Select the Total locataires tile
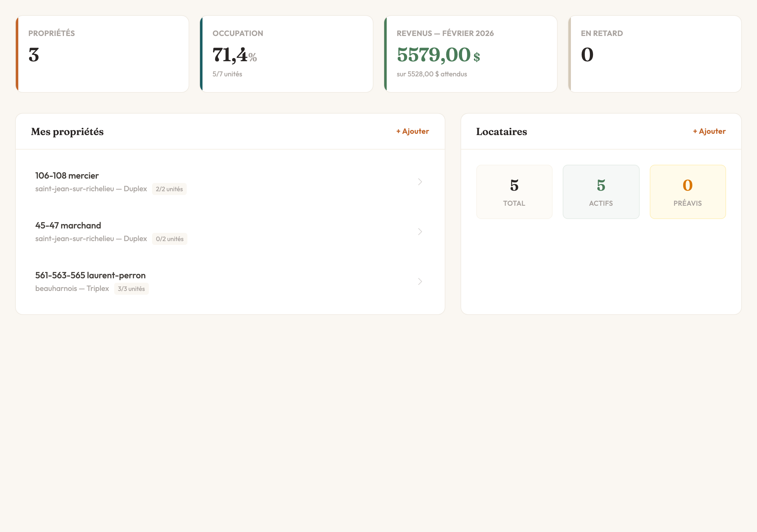Image resolution: width=757 pixels, height=532 pixels. pyautogui.click(x=514, y=192)
